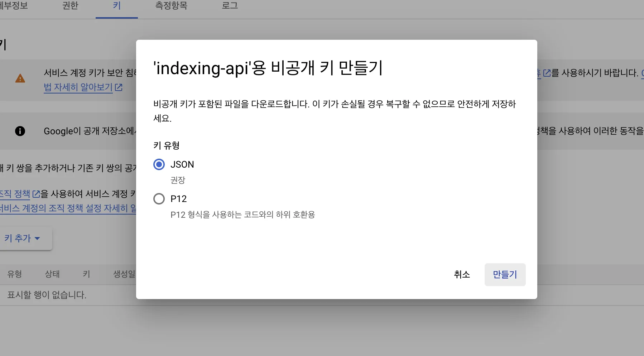Viewport: 644px width, 356px height.
Task: Select the P12 key type radio button
Action: pyautogui.click(x=159, y=199)
